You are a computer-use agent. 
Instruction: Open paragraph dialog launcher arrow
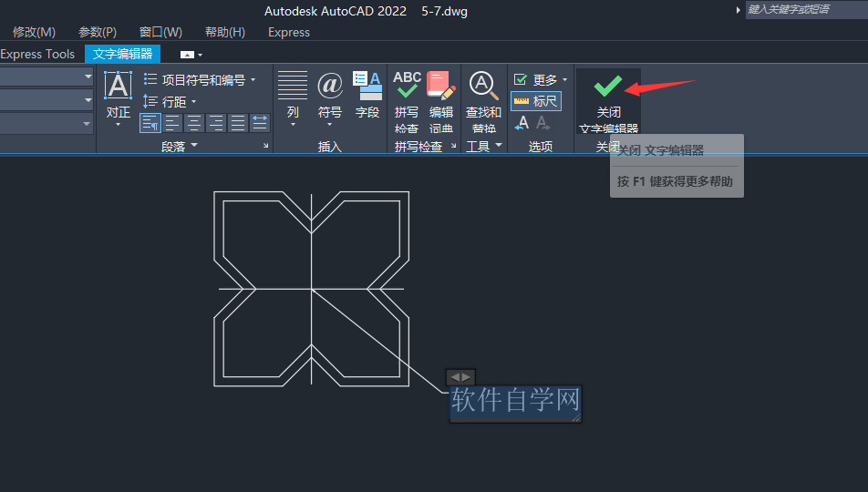point(265,146)
